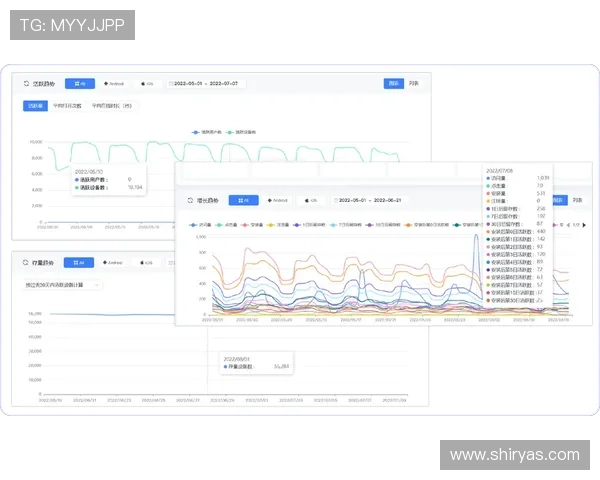The width and height of the screenshot is (600, 480).
Task: Click the 列表 view button in 活跃趋势
Action: (x=414, y=84)
